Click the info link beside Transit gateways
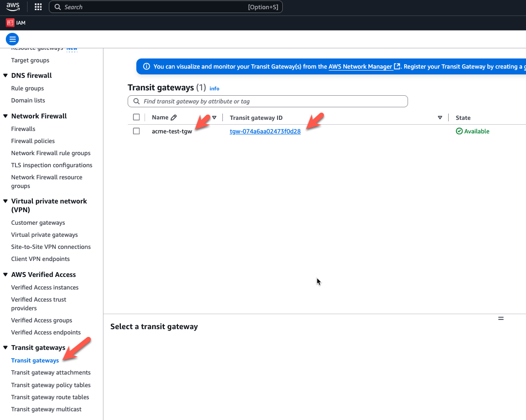 tap(214, 88)
